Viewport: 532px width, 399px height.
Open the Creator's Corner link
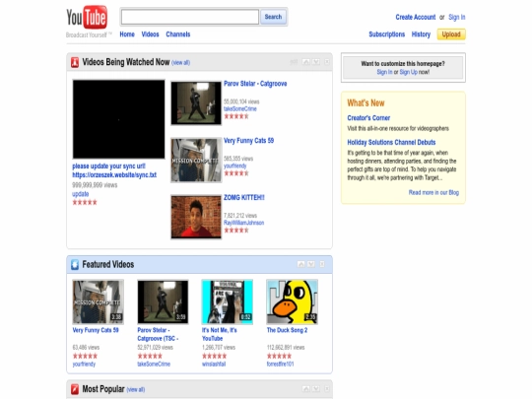pos(368,118)
